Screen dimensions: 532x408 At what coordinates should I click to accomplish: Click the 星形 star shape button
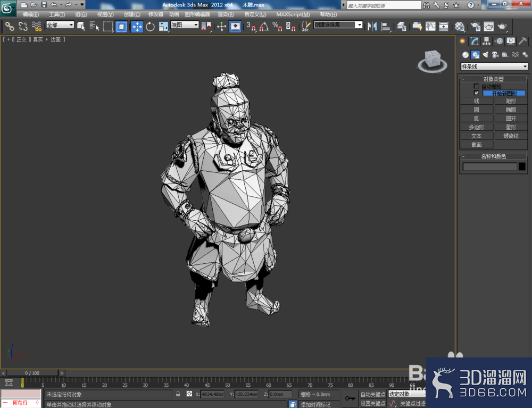pyautogui.click(x=511, y=127)
